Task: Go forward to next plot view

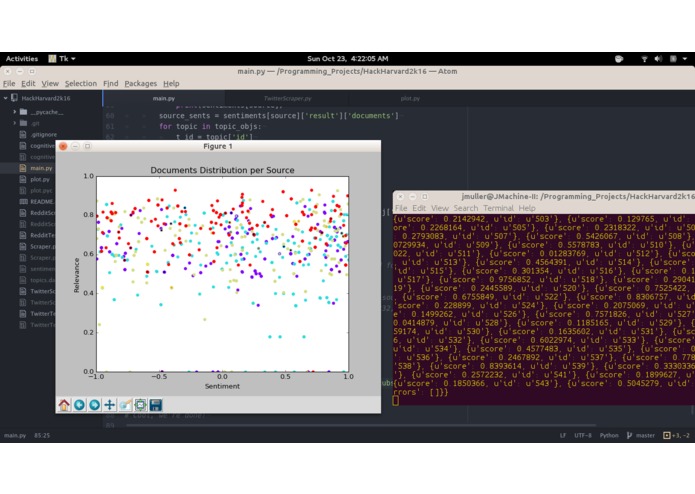Action: [94, 405]
